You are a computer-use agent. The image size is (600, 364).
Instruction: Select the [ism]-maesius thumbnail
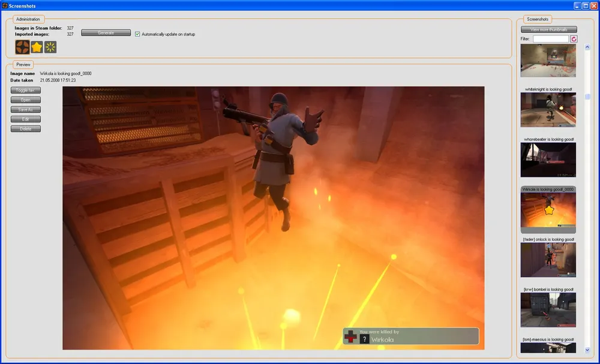click(x=548, y=348)
